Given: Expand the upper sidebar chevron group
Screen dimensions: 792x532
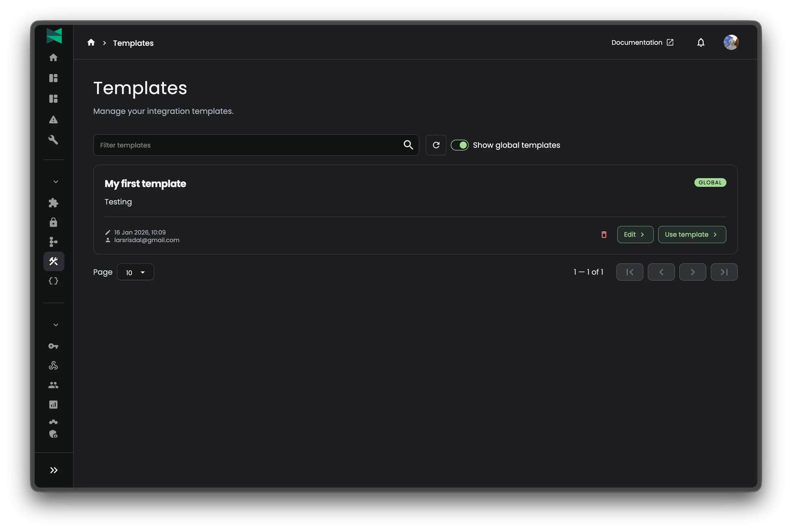Looking at the screenshot, I should click(55, 181).
